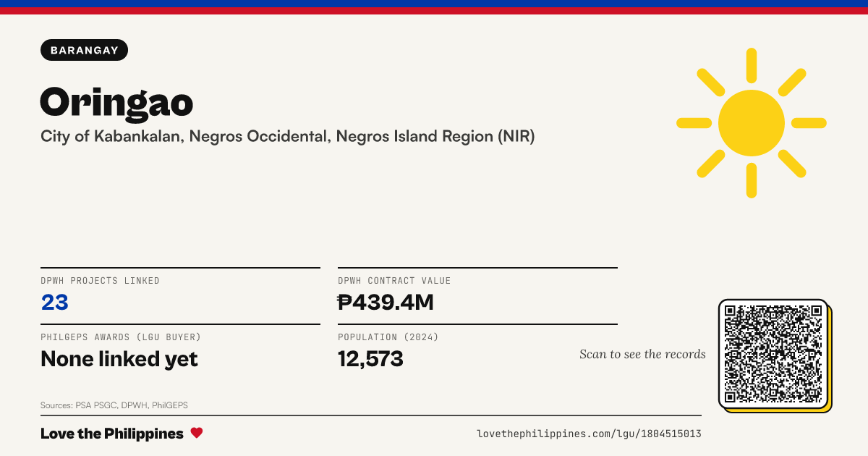This screenshot has height=456, width=868.
Task: Click the red stripe below the blue
Action: click(x=434, y=11)
